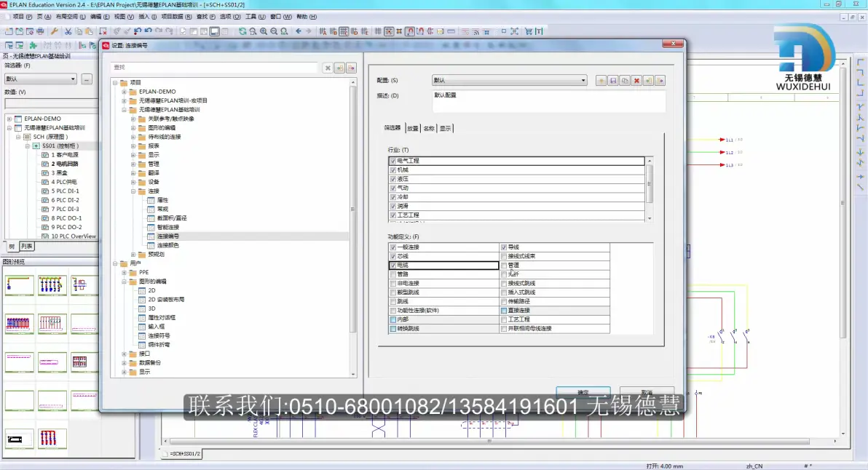The width and height of the screenshot is (868, 470).
Task: Uncheck the 电缆 function checkbox
Action: click(393, 266)
